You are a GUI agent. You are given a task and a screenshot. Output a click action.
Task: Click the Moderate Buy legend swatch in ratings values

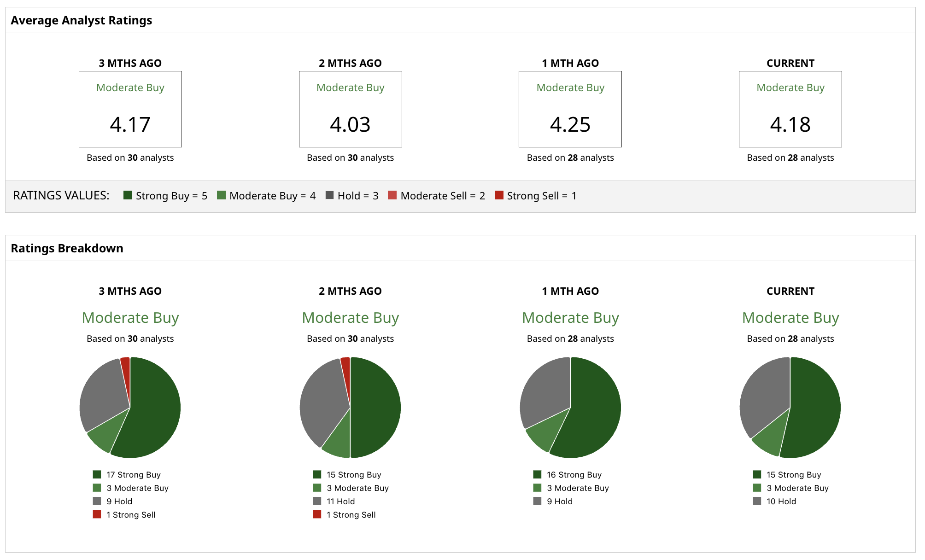click(221, 195)
